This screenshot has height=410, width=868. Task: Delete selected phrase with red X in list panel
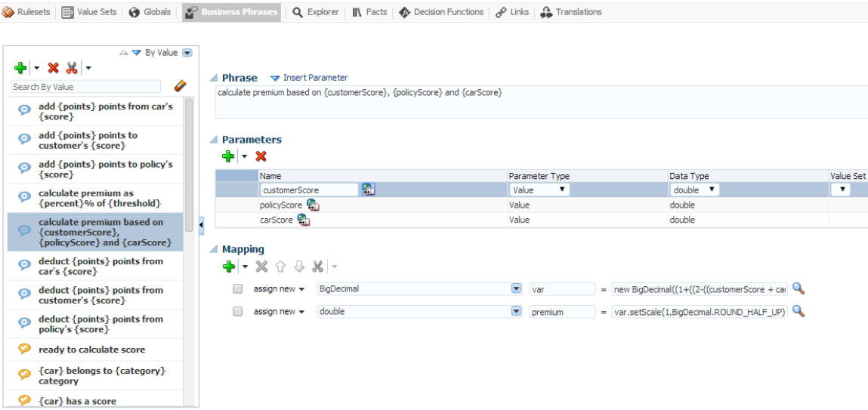[x=53, y=68]
